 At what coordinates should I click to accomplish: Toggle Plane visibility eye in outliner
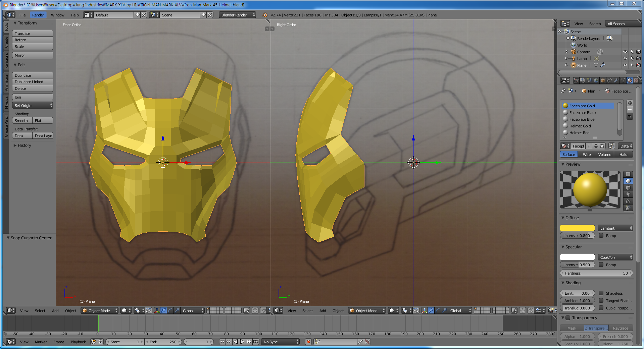(625, 65)
